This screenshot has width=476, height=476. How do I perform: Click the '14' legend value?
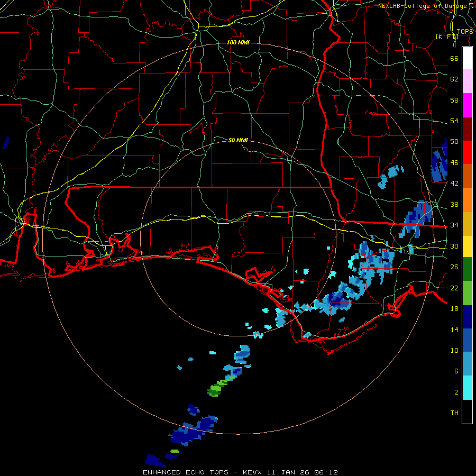[x=454, y=329]
